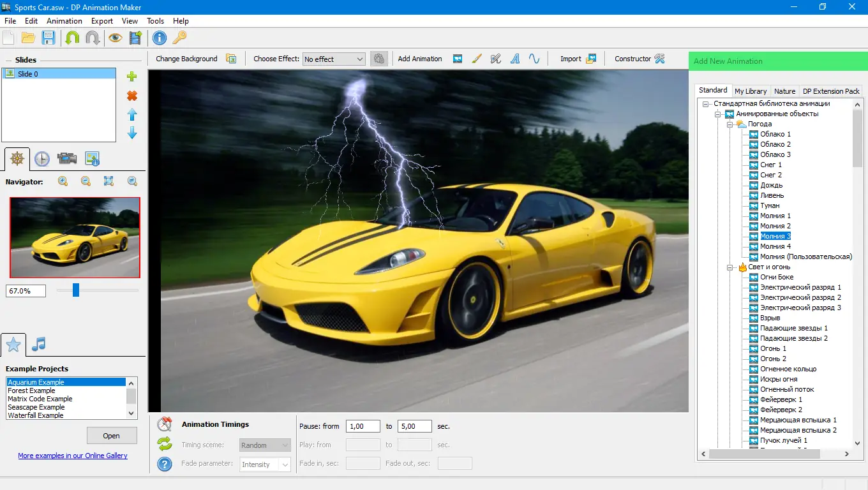Click the text animation letter A icon
The width and height of the screenshot is (868, 490).
coord(515,59)
